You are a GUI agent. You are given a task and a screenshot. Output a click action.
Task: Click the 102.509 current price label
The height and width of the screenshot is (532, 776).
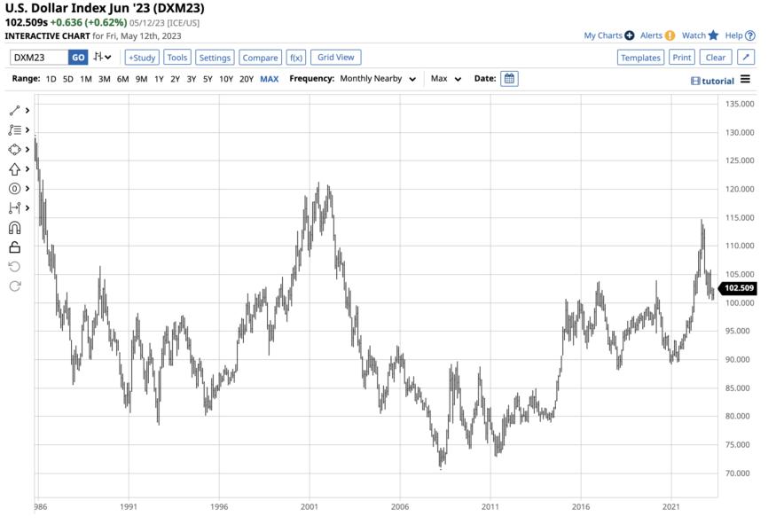coord(737,288)
